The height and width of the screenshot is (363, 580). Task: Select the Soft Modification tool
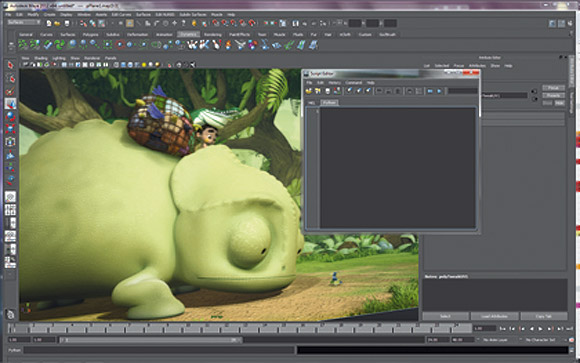coord(10,155)
